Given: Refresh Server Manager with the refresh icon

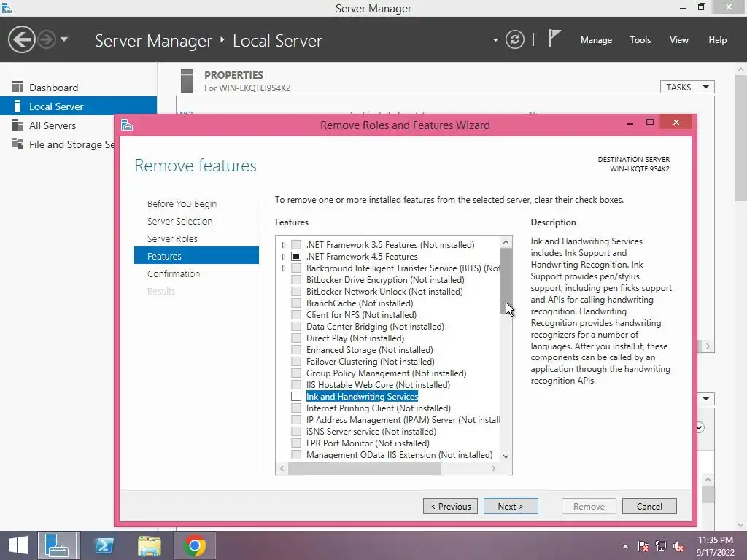Looking at the screenshot, I should [514, 39].
